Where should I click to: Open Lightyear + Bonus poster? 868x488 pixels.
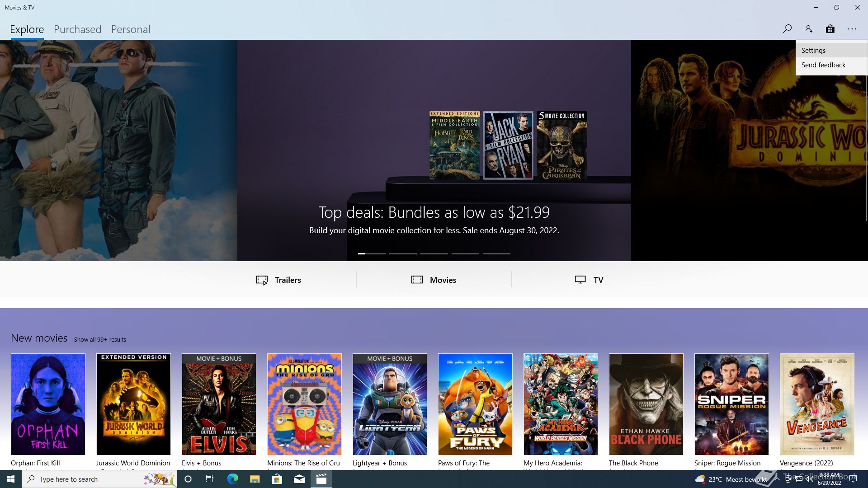click(390, 404)
